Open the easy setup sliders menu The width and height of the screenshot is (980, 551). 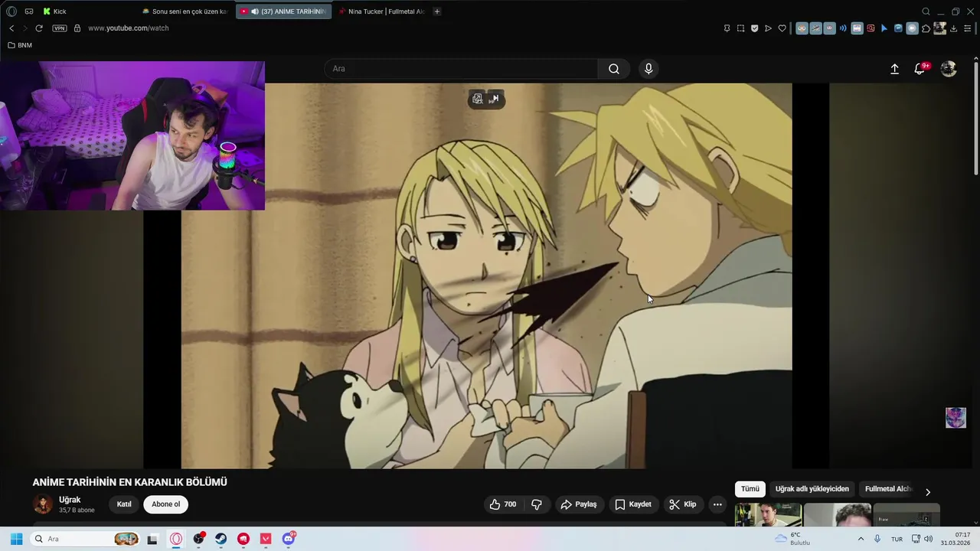click(x=968, y=28)
